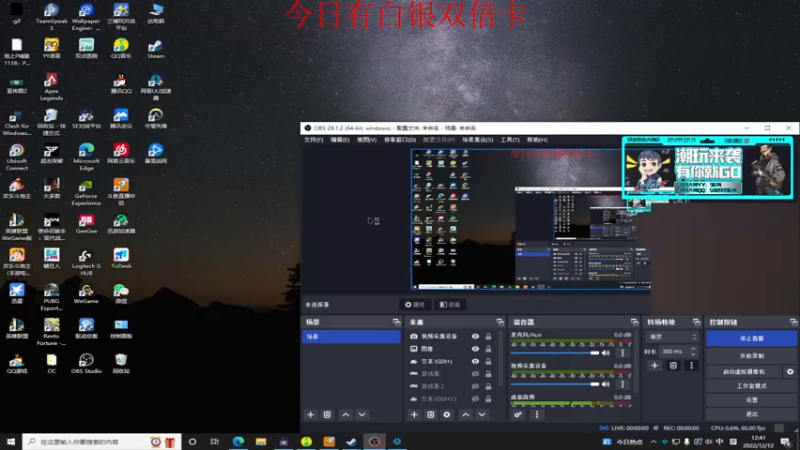Pop out the 来源 dock panel
800x450 pixels.
pyautogui.click(x=500, y=322)
